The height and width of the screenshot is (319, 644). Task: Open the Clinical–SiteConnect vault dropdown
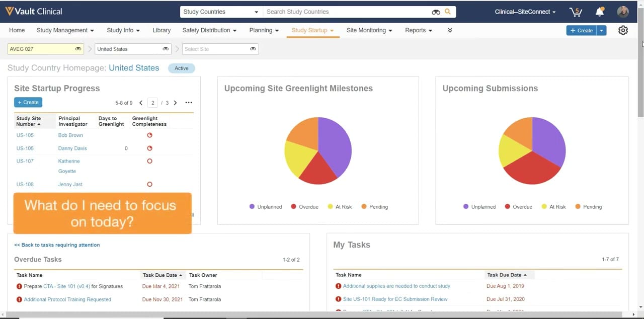(x=525, y=12)
